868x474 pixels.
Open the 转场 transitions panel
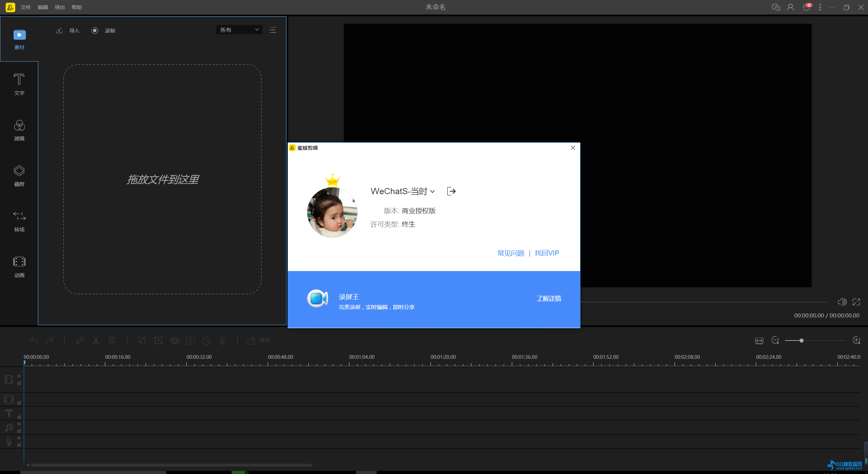click(19, 221)
